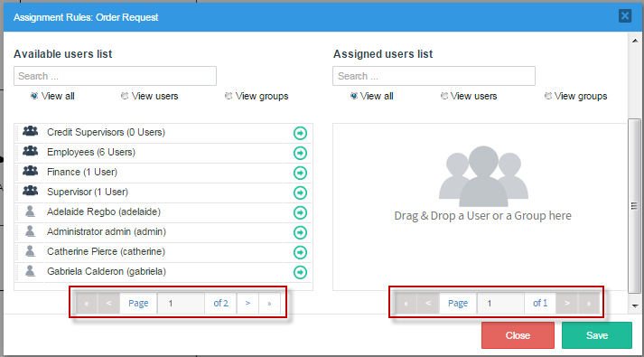This screenshot has width=644, height=357.
Task: Go to next page of available users
Action: coord(247,303)
